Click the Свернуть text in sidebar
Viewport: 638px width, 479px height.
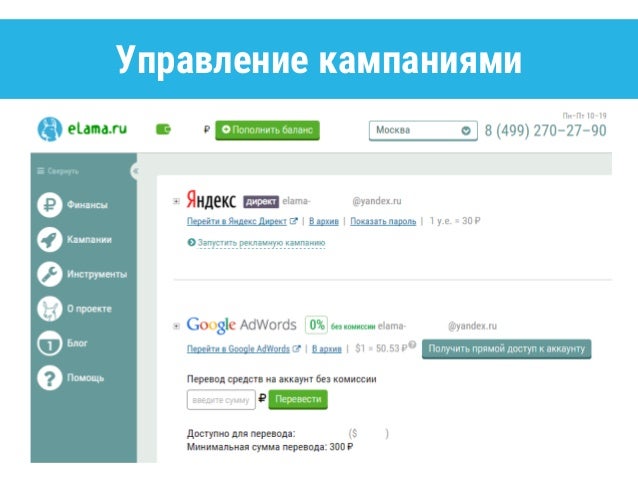coord(63,171)
